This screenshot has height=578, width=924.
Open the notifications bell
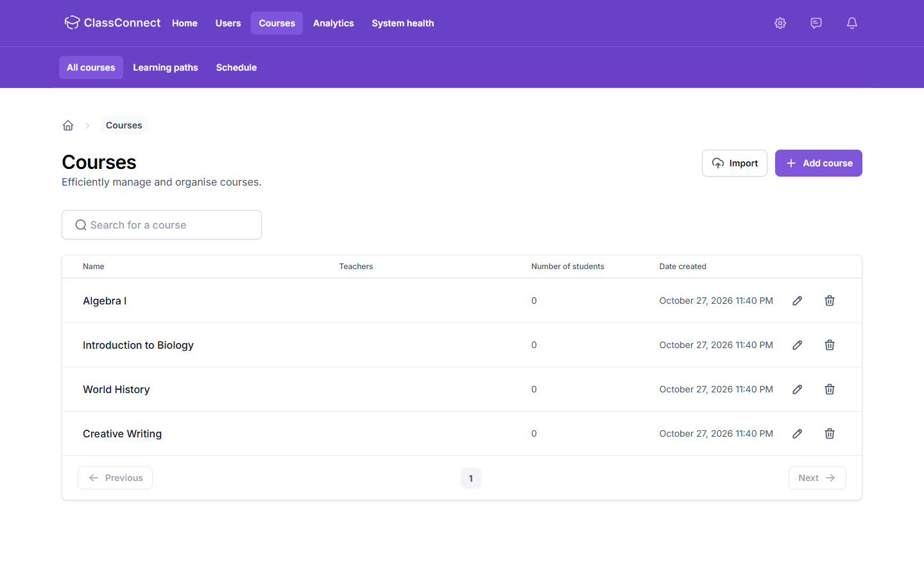pos(852,23)
